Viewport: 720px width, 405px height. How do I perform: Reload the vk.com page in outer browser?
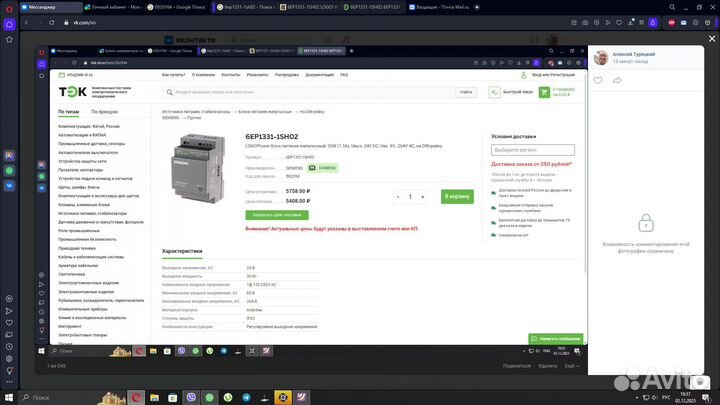51,22
